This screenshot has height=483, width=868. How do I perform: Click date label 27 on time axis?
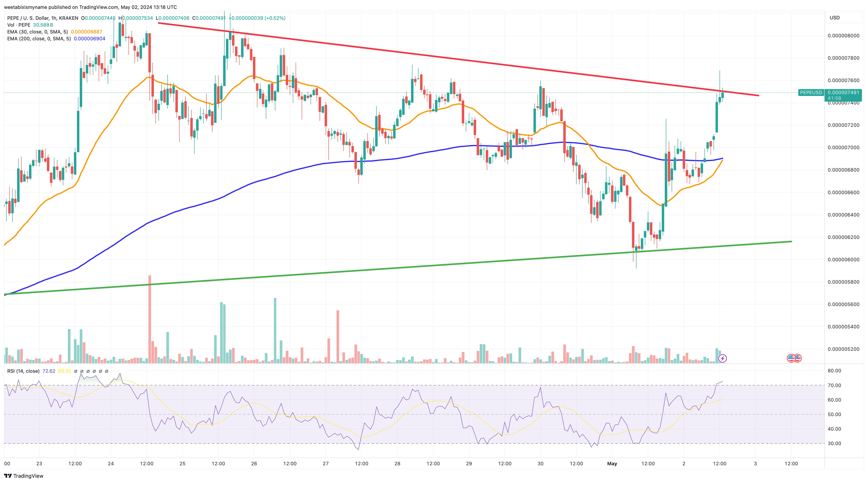325,463
